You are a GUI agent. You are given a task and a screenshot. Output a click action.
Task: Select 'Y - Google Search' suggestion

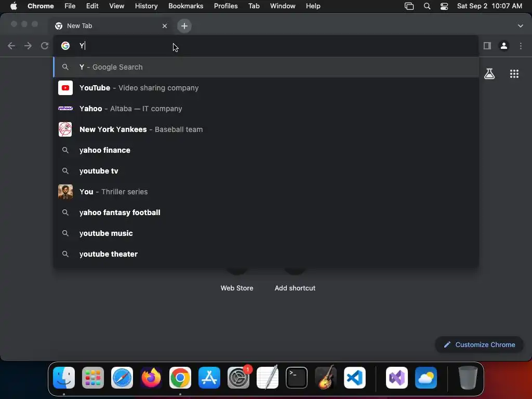point(266,67)
